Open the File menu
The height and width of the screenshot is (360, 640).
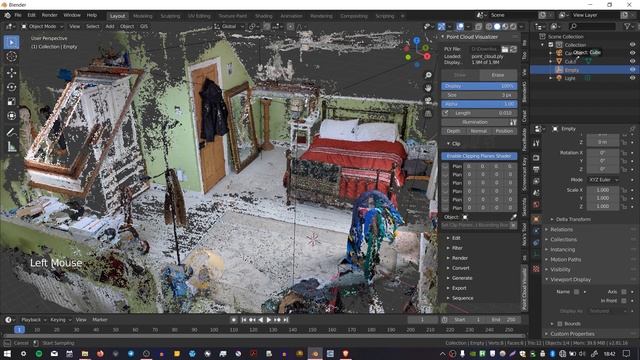pos(18,15)
